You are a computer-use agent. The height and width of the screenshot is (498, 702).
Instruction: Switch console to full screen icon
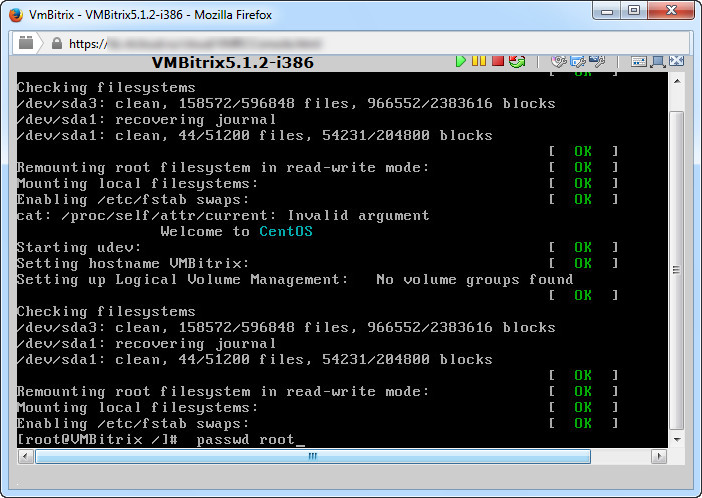pos(676,61)
